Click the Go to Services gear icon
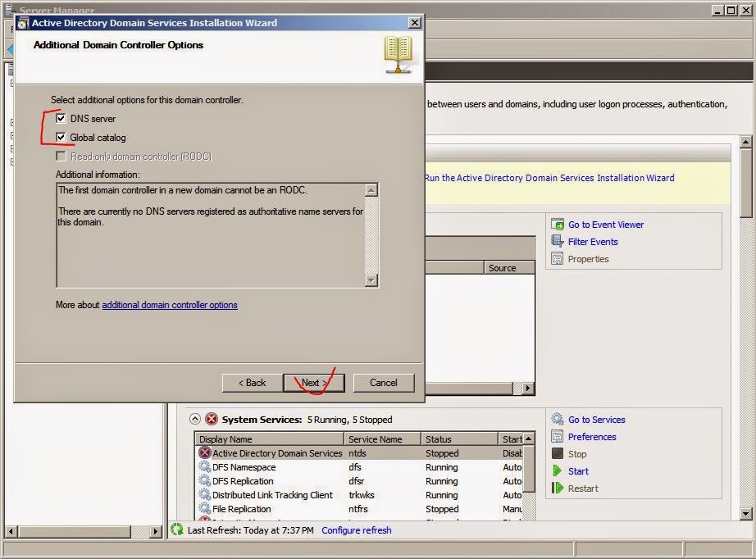The height and width of the screenshot is (559, 756). click(x=558, y=419)
